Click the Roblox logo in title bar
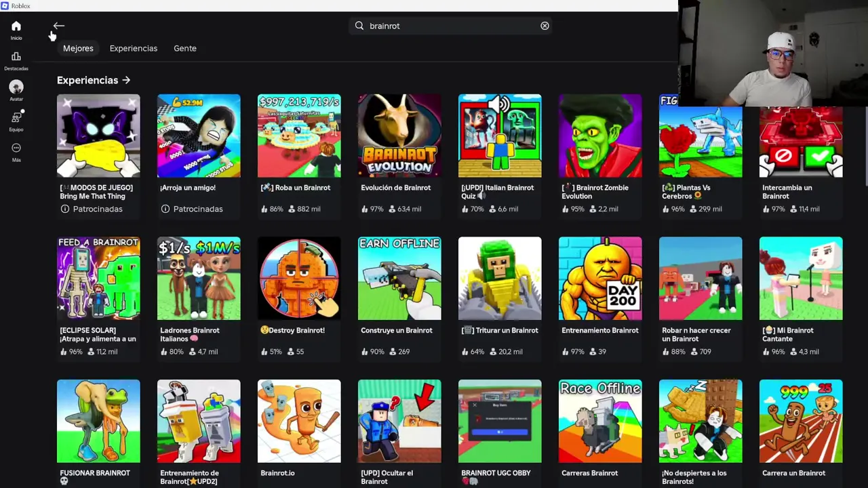The width and height of the screenshot is (868, 488). coord(5,5)
